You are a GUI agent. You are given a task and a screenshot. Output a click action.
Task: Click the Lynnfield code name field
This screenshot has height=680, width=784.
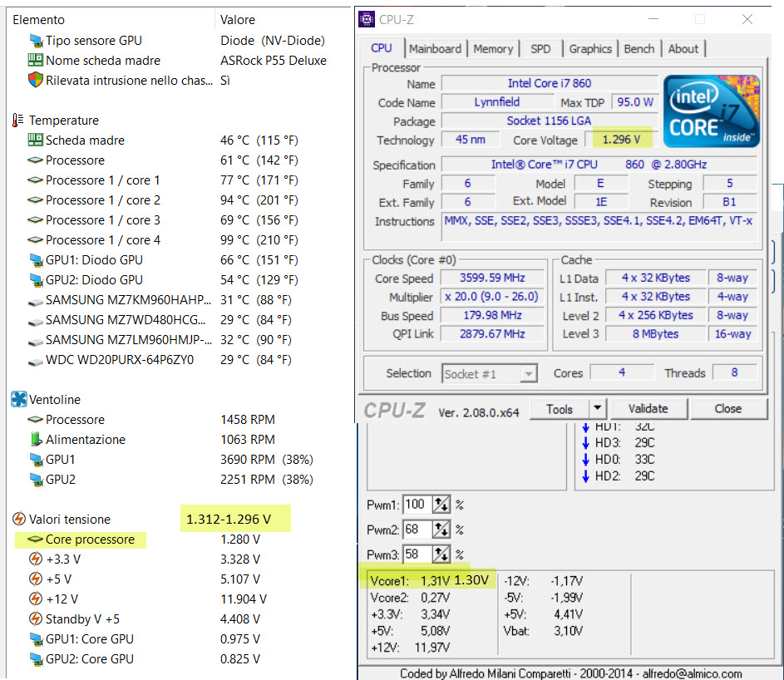pyautogui.click(x=497, y=102)
